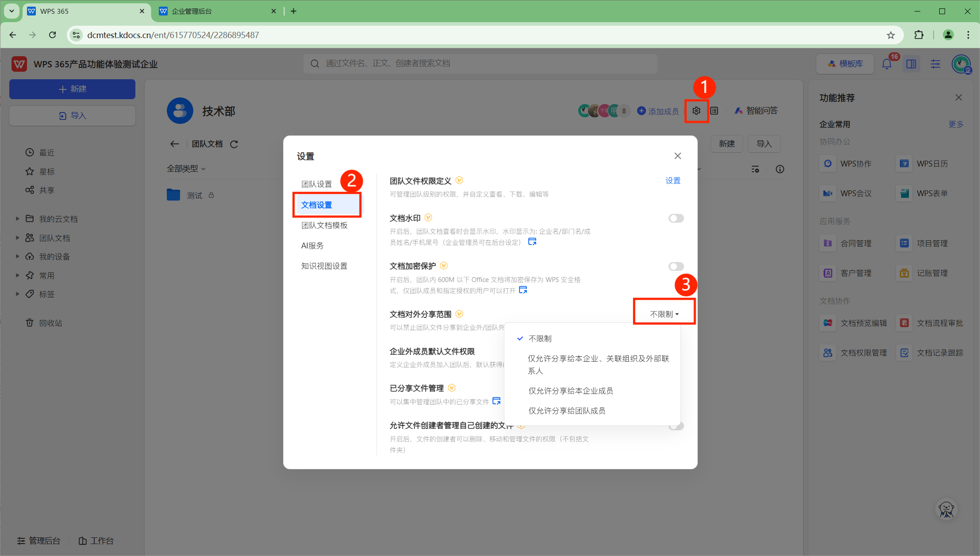Open 文档流程审批 feature
Image resolution: width=980 pixels, height=556 pixels.
click(x=930, y=323)
